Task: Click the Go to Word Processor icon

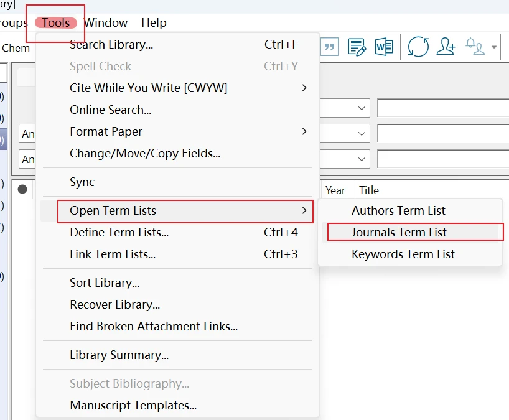Action: (384, 47)
